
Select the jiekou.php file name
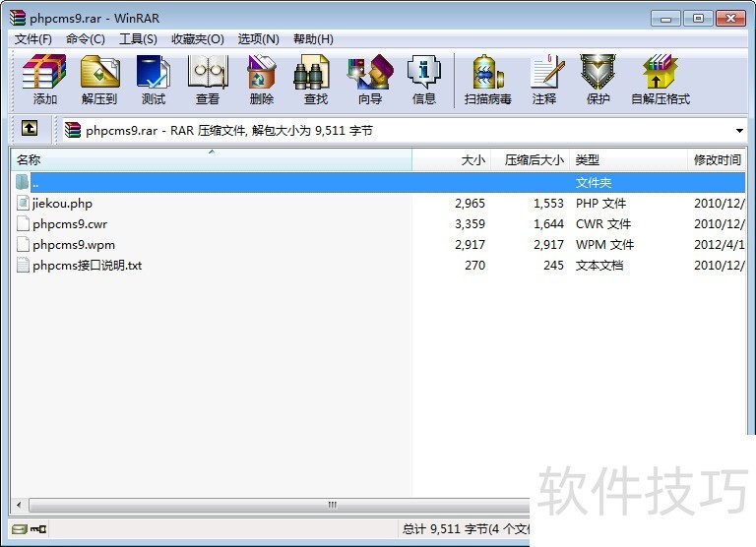pyautogui.click(x=63, y=204)
